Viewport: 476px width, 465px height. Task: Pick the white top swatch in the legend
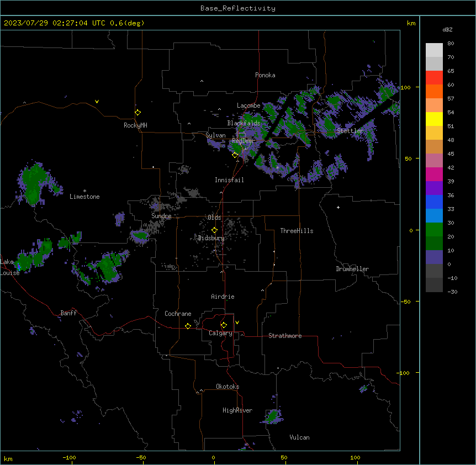tap(434, 50)
